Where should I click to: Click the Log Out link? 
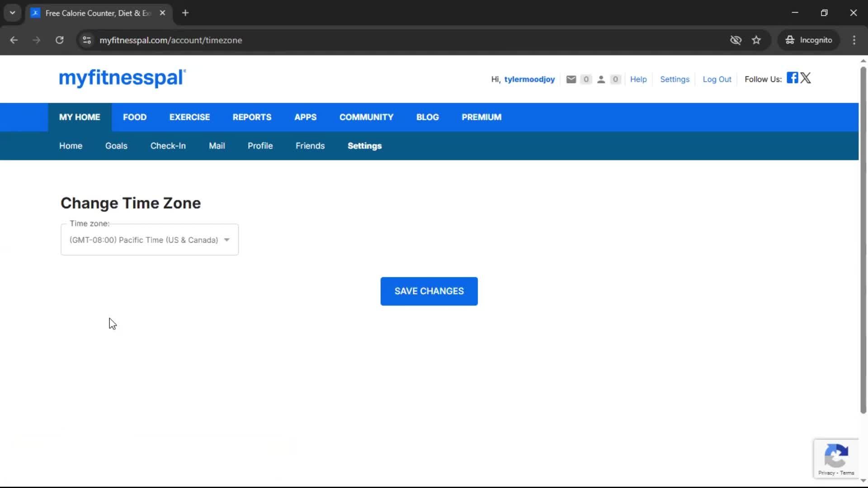click(x=717, y=79)
